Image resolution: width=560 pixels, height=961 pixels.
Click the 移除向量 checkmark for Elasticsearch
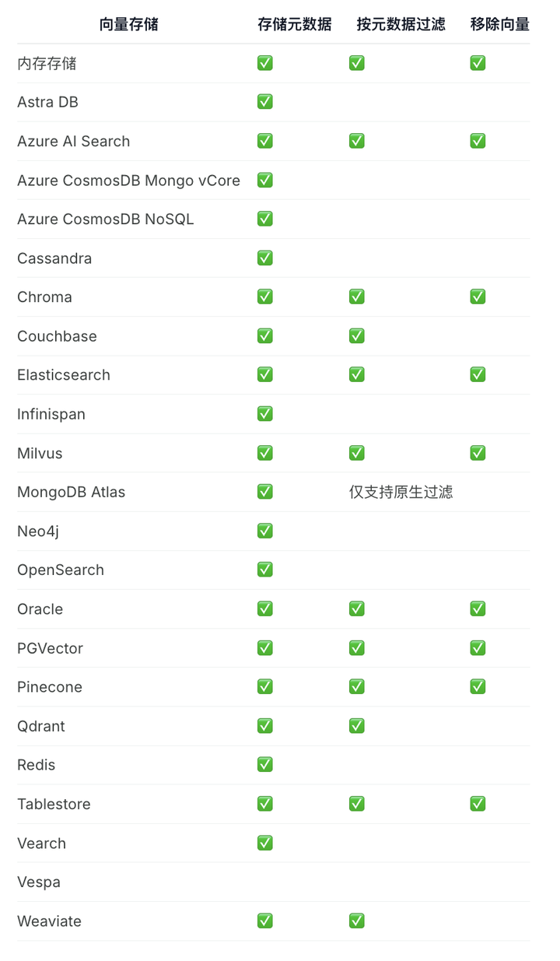(x=478, y=374)
